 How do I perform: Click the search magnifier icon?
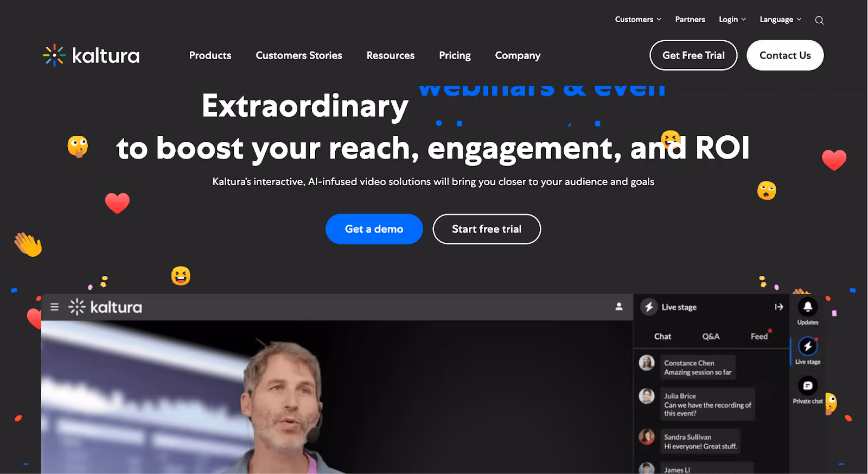click(819, 20)
